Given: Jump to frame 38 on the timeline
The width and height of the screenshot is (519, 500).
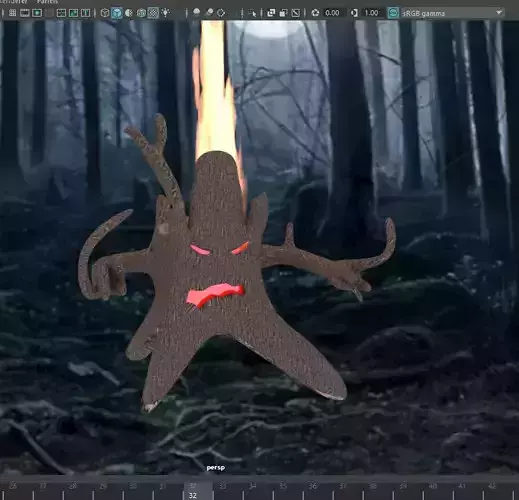Looking at the screenshot, I should 373,486.
